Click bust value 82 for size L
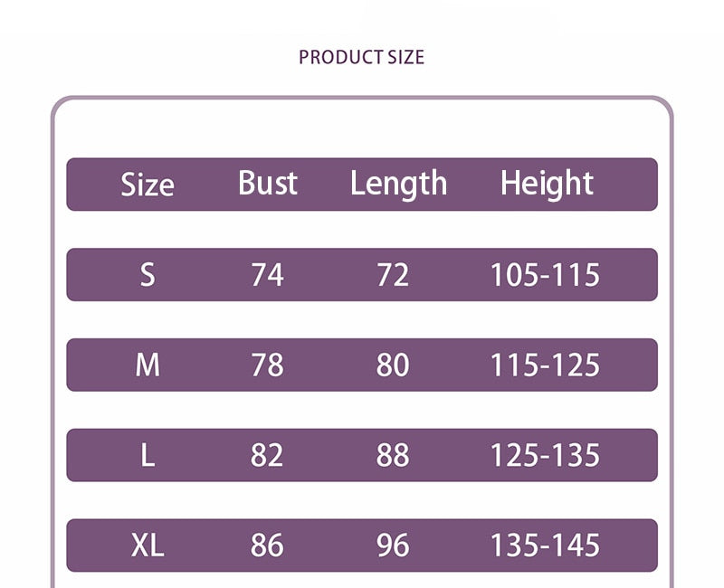 coord(267,455)
